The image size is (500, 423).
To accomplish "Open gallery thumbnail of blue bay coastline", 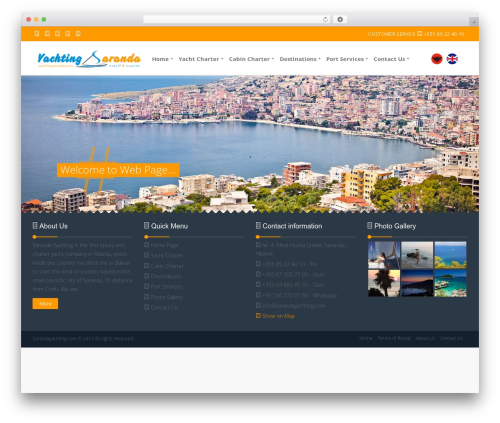I will [x=450, y=255].
